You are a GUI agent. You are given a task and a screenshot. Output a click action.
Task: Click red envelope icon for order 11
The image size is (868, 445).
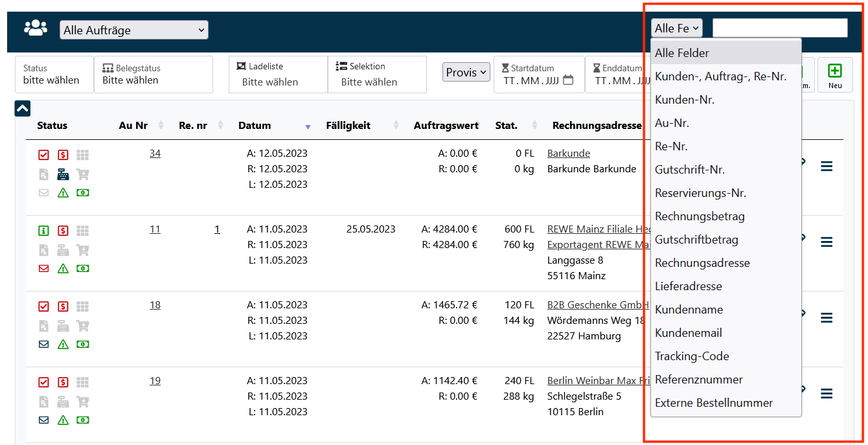(43, 268)
